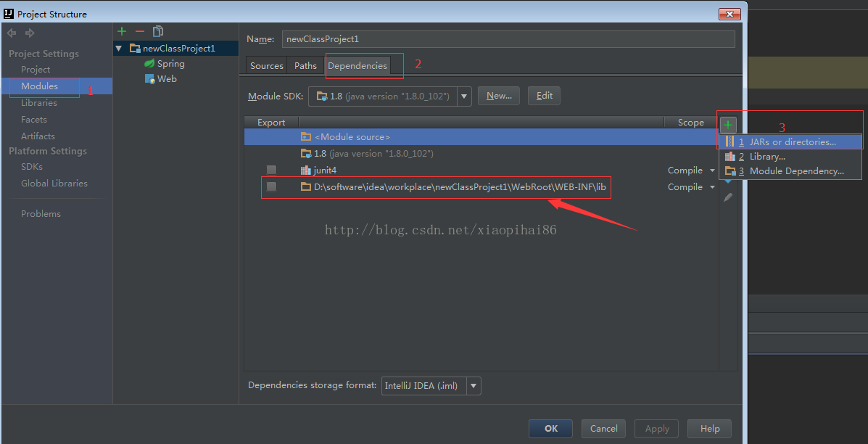Click the green add dependency plus icon

tap(728, 125)
